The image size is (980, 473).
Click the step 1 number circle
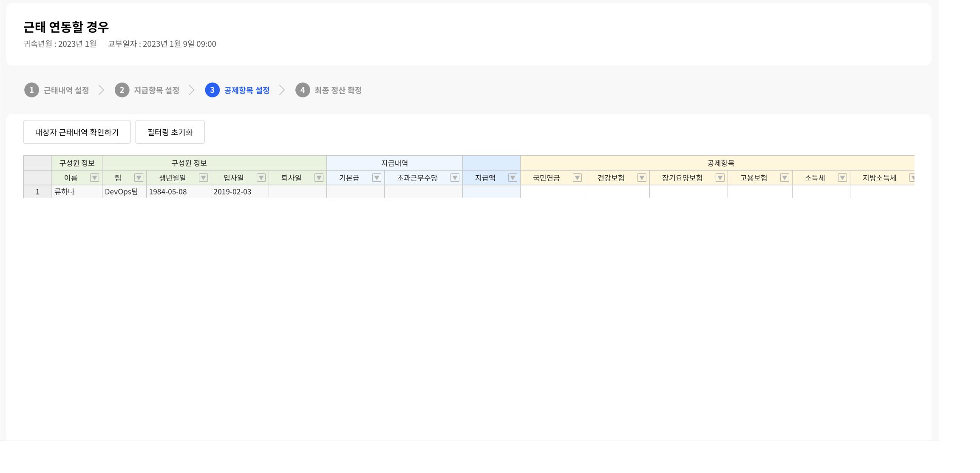31,90
